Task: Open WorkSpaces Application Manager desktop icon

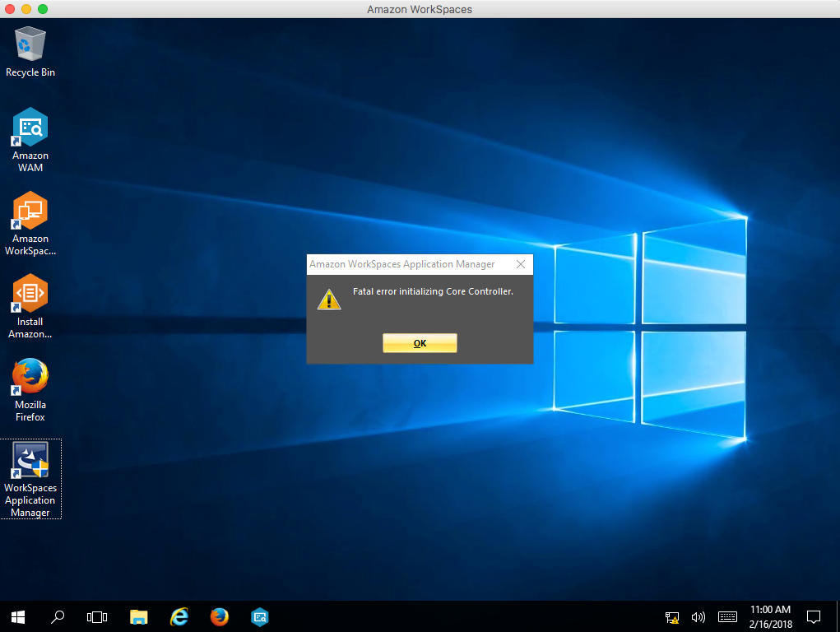Action: [30, 461]
